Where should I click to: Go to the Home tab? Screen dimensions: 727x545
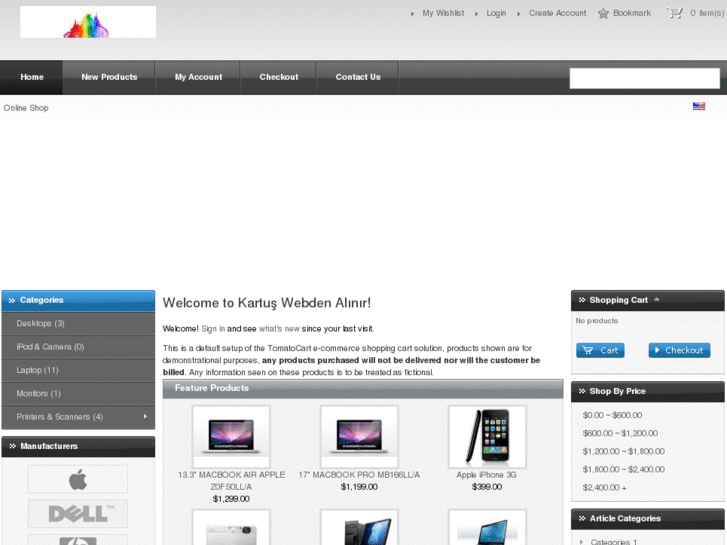[x=32, y=77]
